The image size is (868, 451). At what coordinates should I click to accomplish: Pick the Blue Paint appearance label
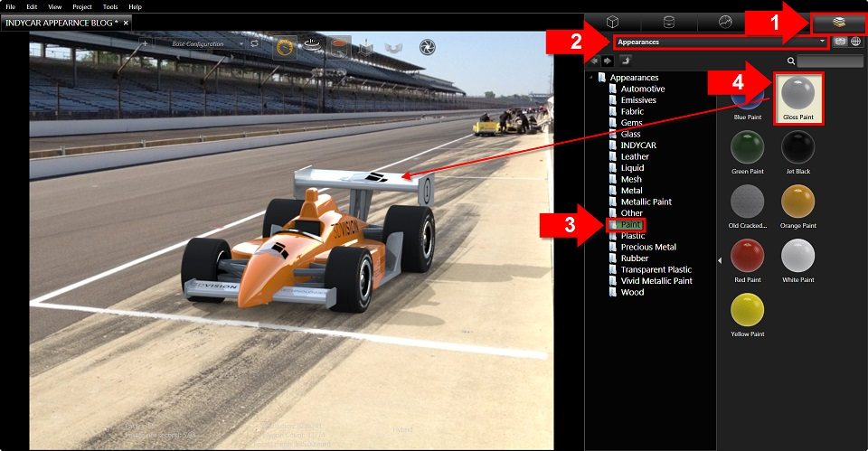click(748, 117)
